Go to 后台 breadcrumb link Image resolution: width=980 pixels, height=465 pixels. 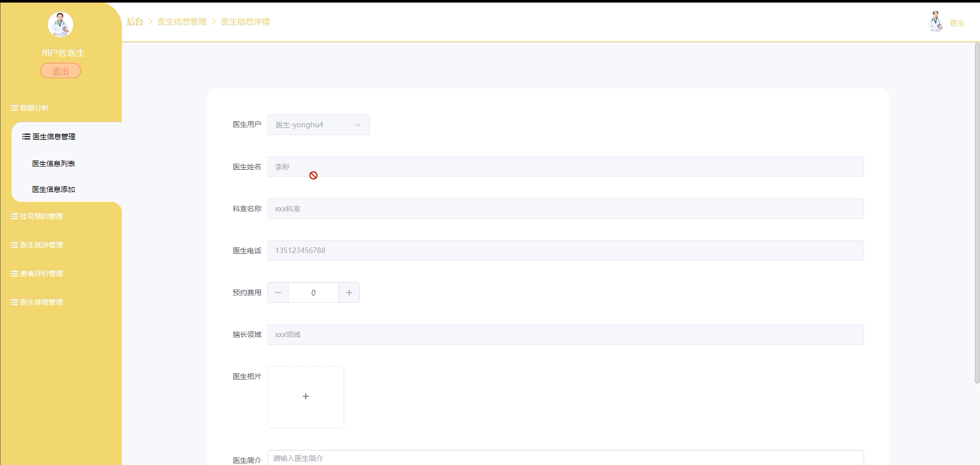point(135,22)
